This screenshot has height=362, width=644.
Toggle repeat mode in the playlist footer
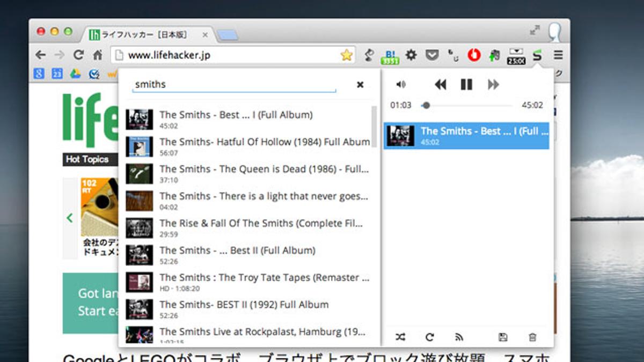point(429,337)
